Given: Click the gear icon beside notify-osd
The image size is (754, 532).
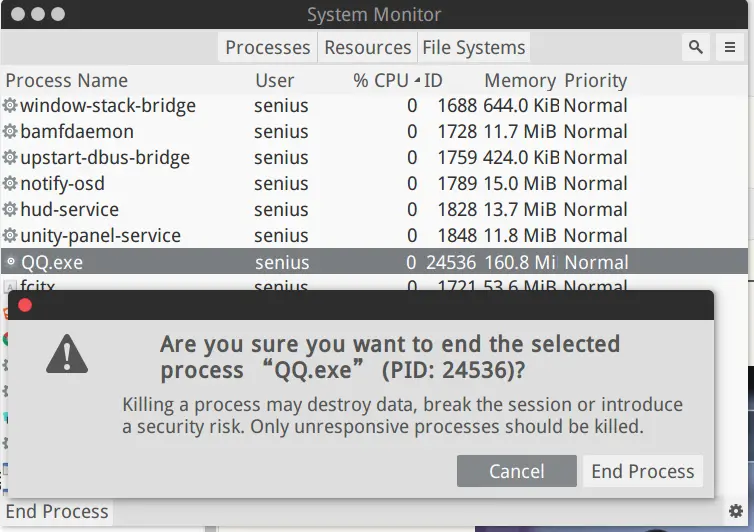Looking at the screenshot, I should (x=11, y=184).
